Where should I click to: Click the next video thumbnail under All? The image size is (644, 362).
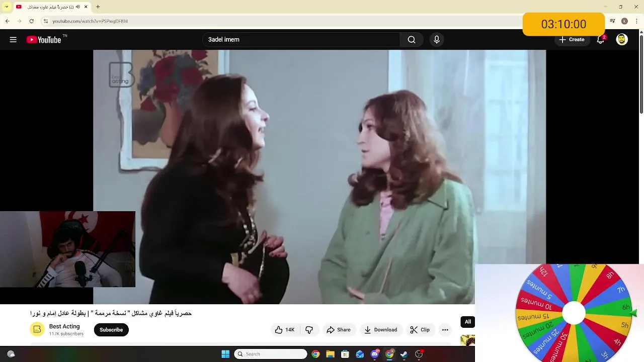[467, 340]
